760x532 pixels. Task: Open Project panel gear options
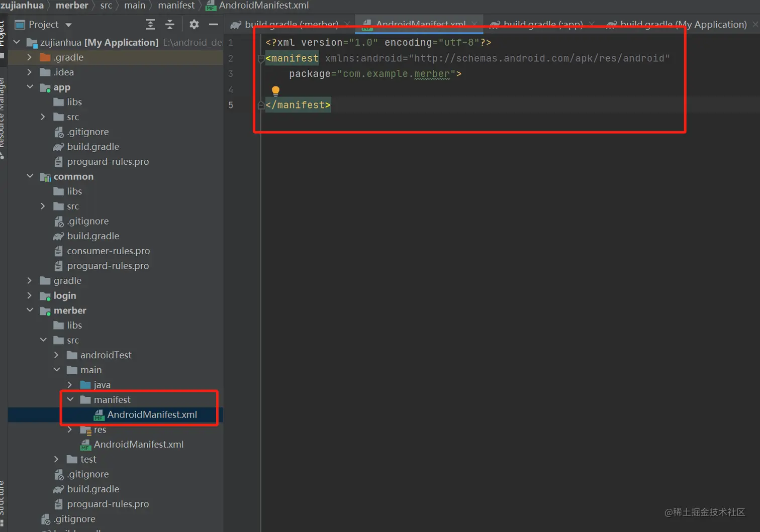pyautogui.click(x=194, y=24)
